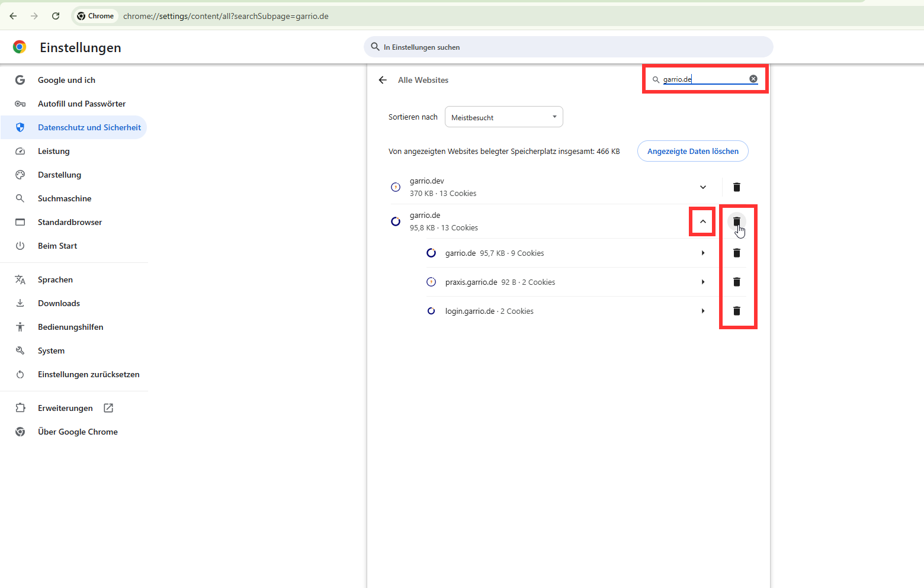Collapse the garrio.de site group
This screenshot has width=924, height=588.
pos(703,221)
